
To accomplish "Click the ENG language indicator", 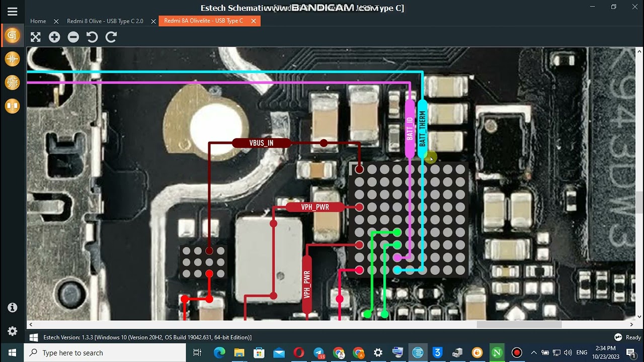I will tap(582, 352).
